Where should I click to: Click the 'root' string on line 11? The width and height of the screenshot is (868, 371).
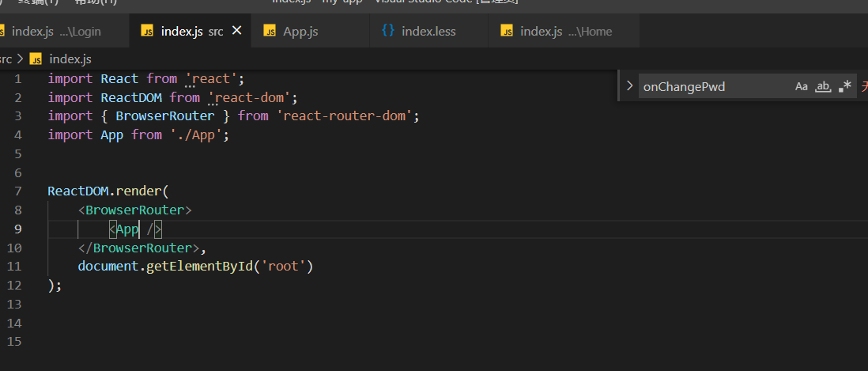click(x=283, y=267)
